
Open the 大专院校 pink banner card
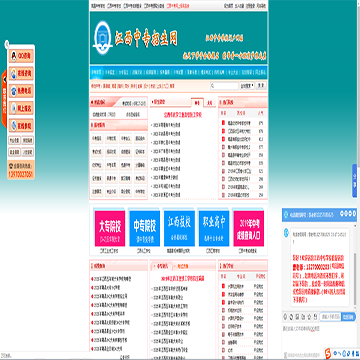point(110,228)
